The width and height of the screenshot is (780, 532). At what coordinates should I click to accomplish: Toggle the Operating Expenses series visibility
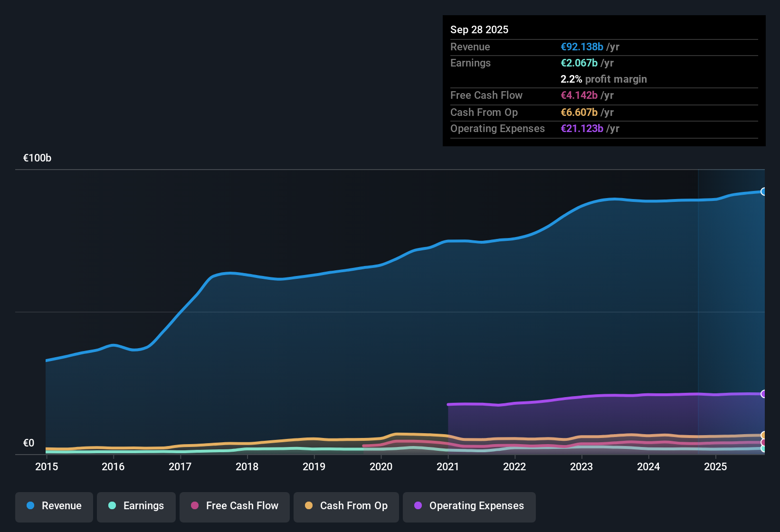469,506
